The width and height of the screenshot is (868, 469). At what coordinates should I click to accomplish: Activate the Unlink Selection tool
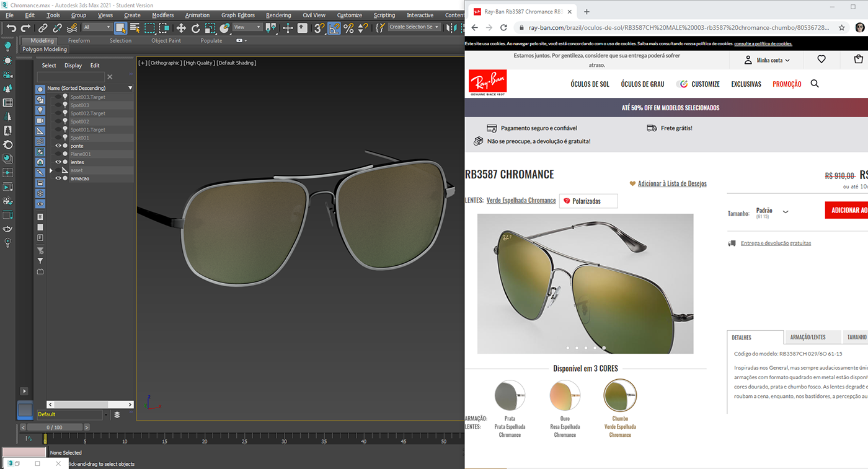(x=57, y=28)
